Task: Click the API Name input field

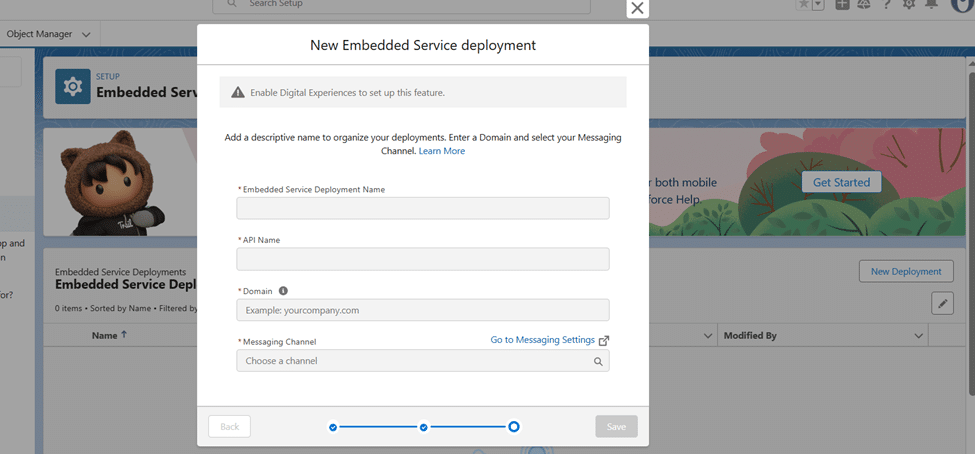Action: click(x=423, y=259)
